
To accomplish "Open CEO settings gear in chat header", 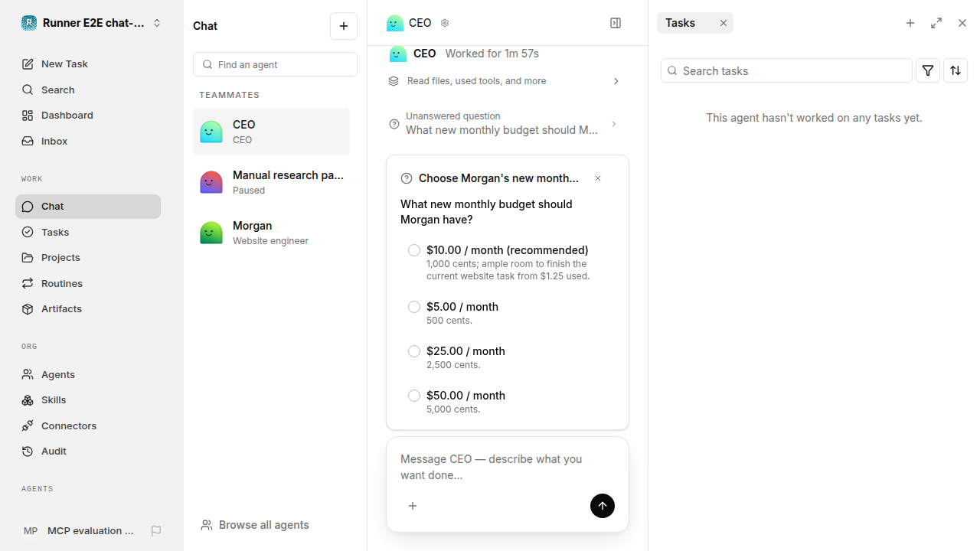I will (x=445, y=23).
